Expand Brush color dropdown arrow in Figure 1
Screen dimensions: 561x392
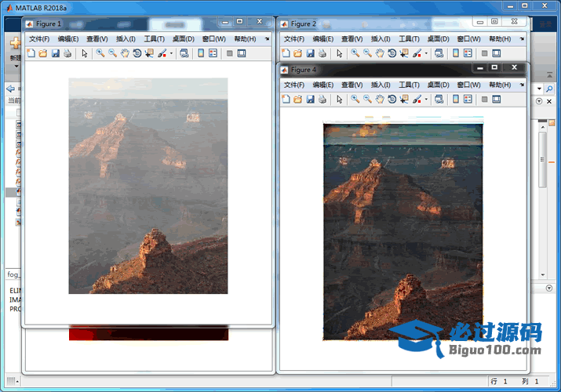(x=171, y=53)
